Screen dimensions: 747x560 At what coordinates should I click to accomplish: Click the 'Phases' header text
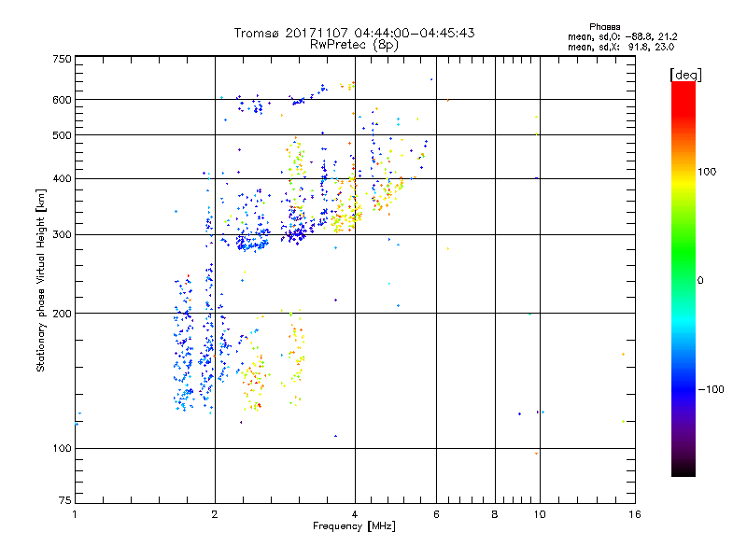[604, 27]
